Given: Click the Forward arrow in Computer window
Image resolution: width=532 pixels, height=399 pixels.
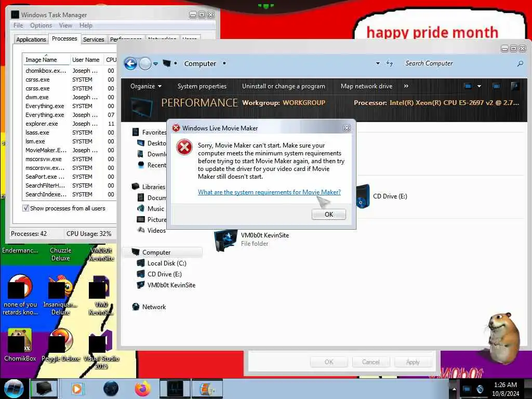Looking at the screenshot, I should (x=145, y=63).
